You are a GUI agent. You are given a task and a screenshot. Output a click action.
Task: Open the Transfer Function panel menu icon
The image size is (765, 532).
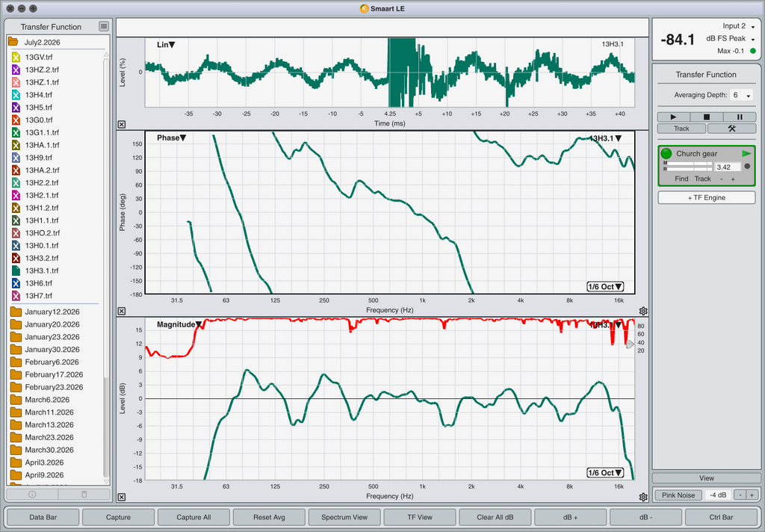point(103,26)
